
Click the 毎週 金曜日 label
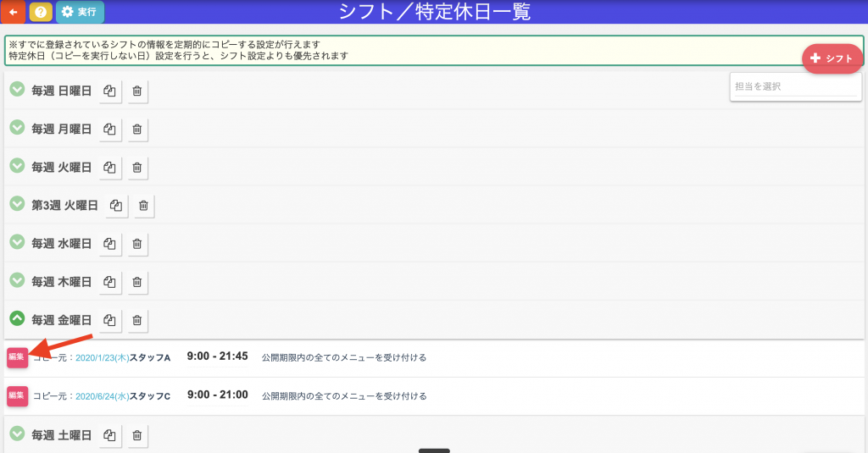point(61,320)
